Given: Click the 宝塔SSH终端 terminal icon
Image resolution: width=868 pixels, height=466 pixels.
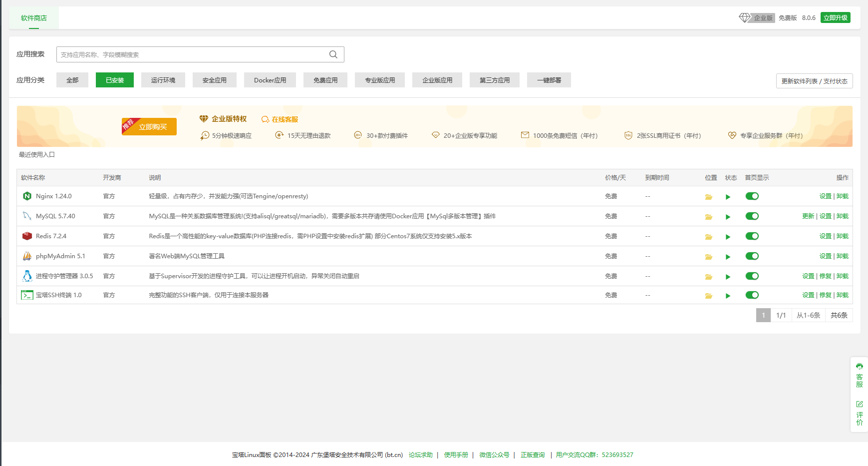Looking at the screenshot, I should click(x=27, y=295).
